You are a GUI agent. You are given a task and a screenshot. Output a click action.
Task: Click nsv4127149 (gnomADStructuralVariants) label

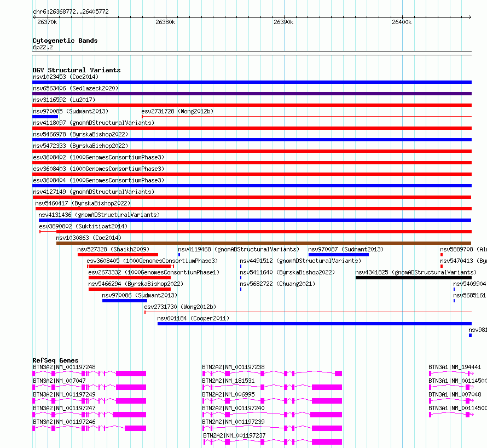pos(94,192)
